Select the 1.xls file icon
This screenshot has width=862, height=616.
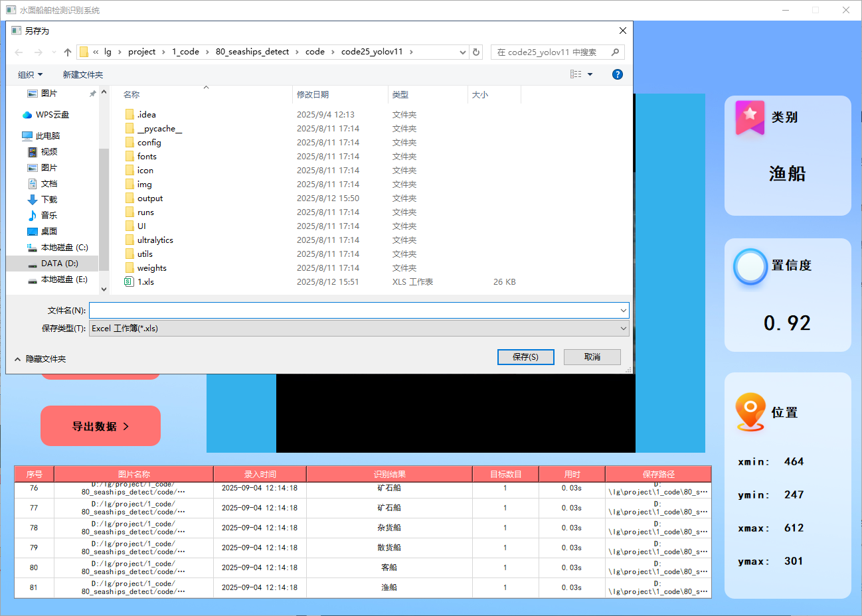click(x=129, y=281)
